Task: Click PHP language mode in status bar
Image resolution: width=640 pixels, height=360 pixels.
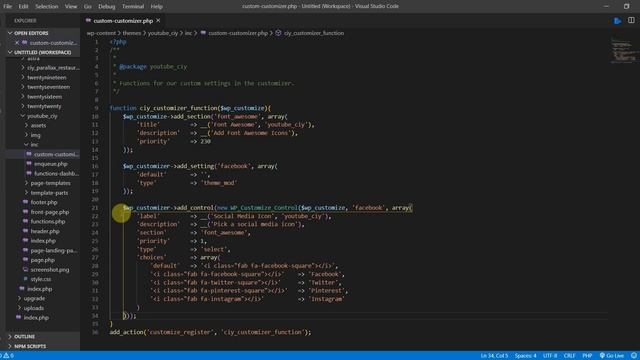Action: click(x=587, y=356)
